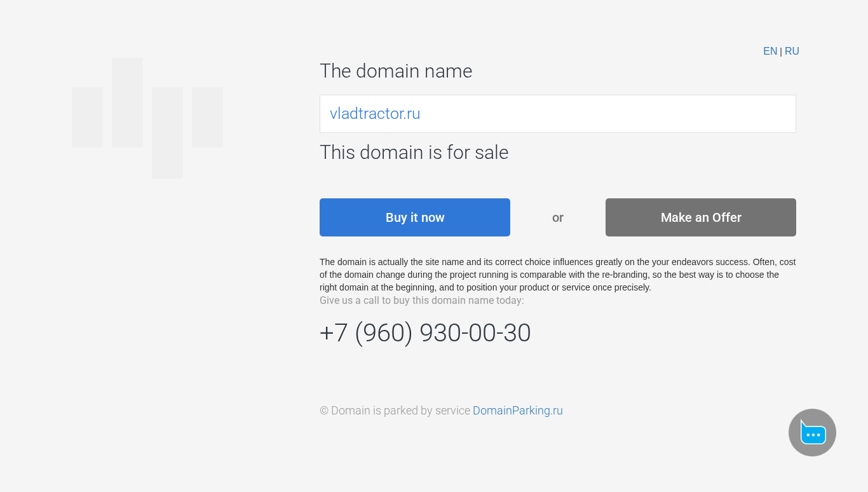Click the leftmost bar of the logo

(87, 117)
